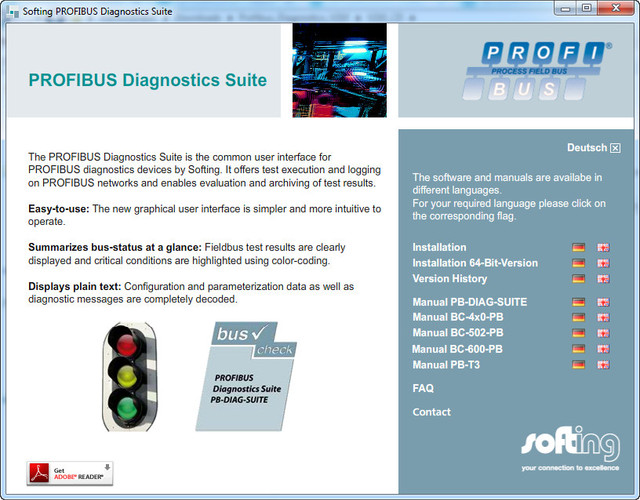
Task: Switch language via Deutsch link
Action: coord(587,148)
